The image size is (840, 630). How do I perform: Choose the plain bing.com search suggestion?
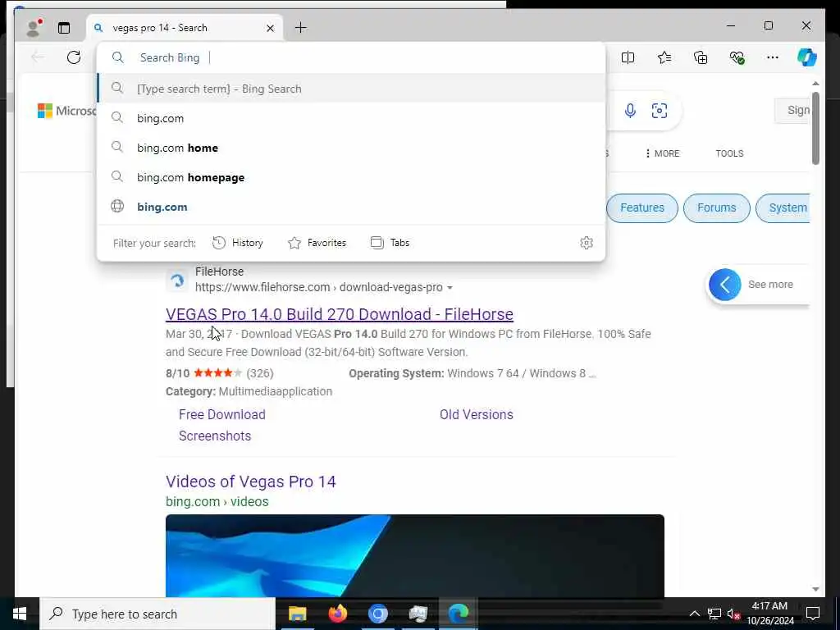click(351, 118)
